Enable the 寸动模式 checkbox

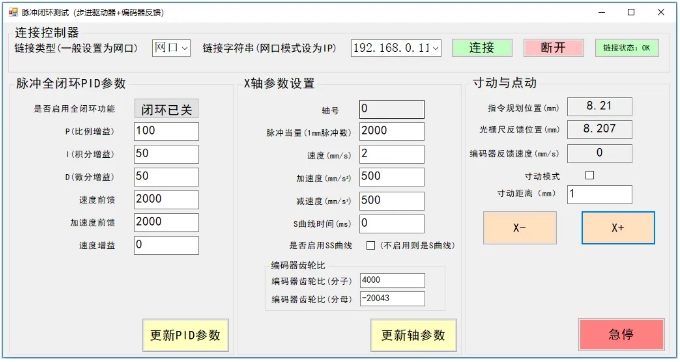(589, 176)
